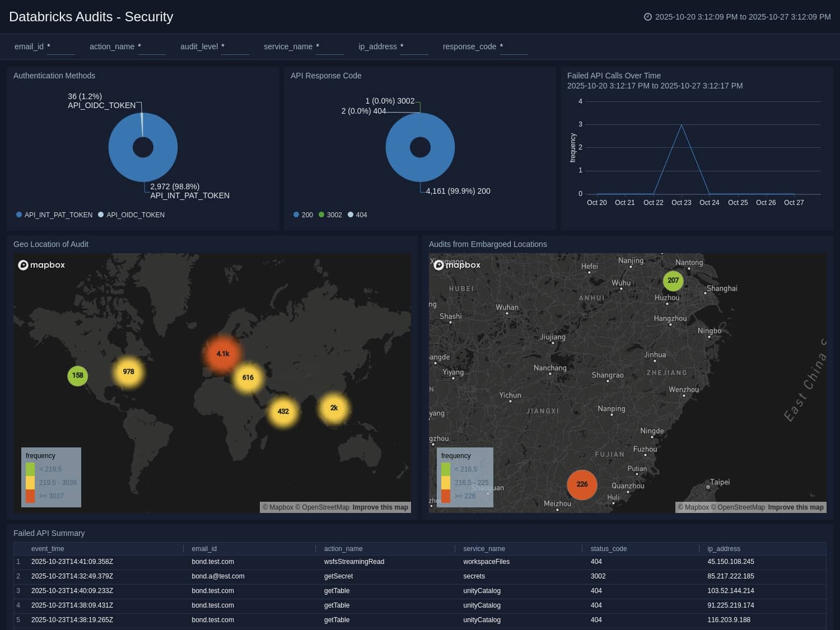Click the event_time column header
Viewport: 840px width, 630px height.
point(48,549)
